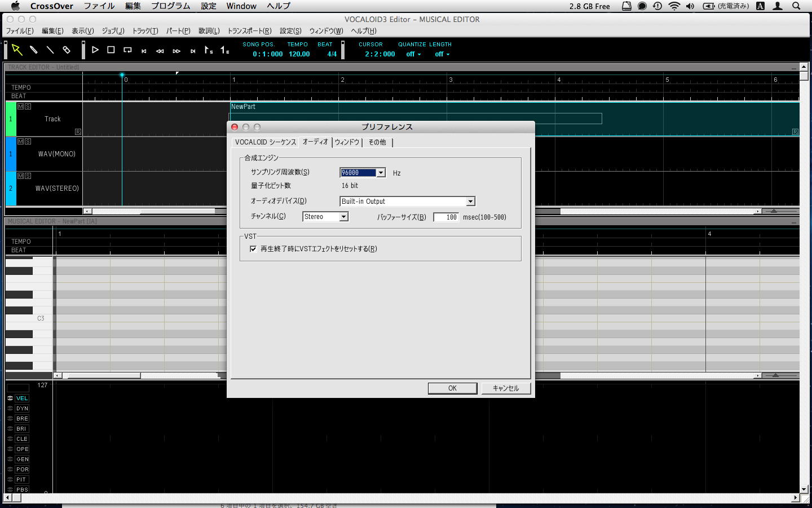Toggle DYN parameter visibility eye

10,408
